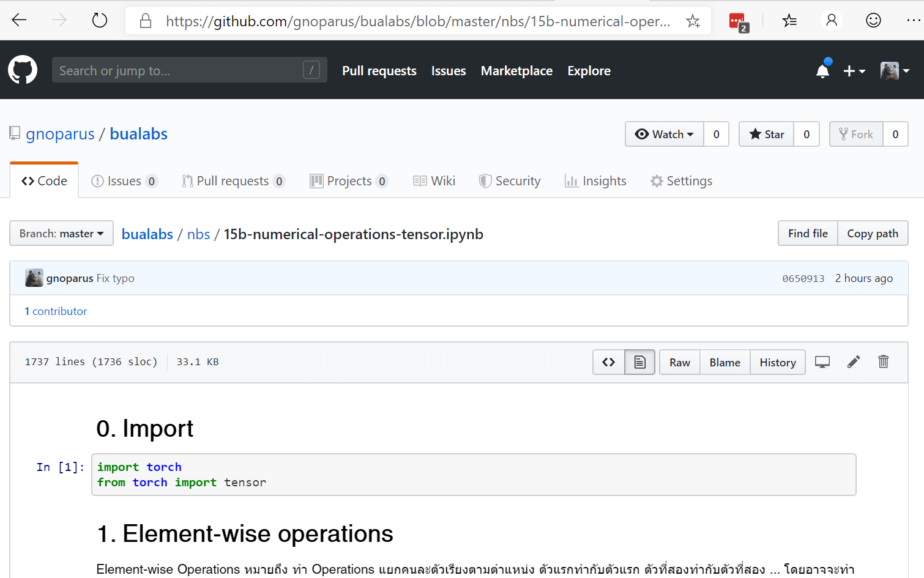Delete this file with trash icon
The width and height of the screenshot is (924, 578).
tap(883, 362)
